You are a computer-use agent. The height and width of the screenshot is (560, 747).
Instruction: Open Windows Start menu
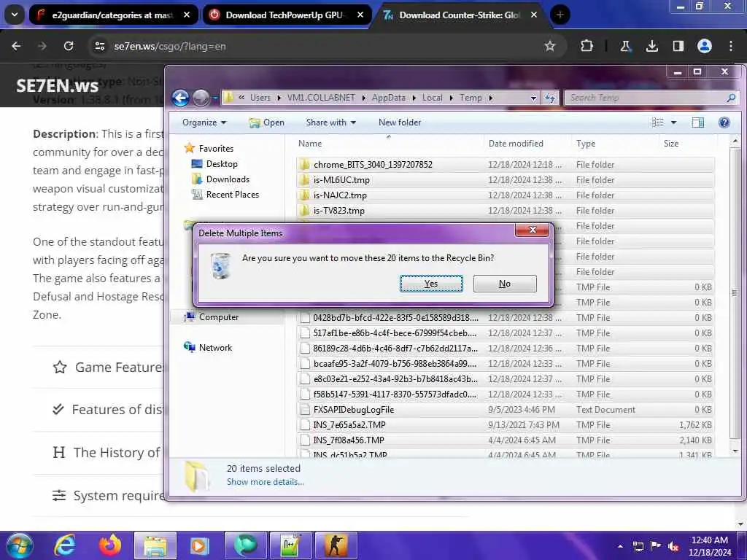coord(20,545)
